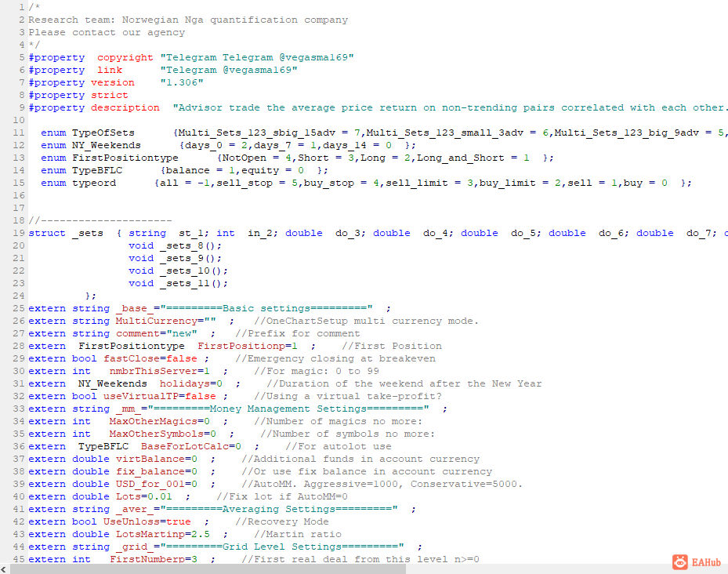Click "_sets_10()" method declaration
The image size is (728, 574).
pyautogui.click(x=194, y=271)
